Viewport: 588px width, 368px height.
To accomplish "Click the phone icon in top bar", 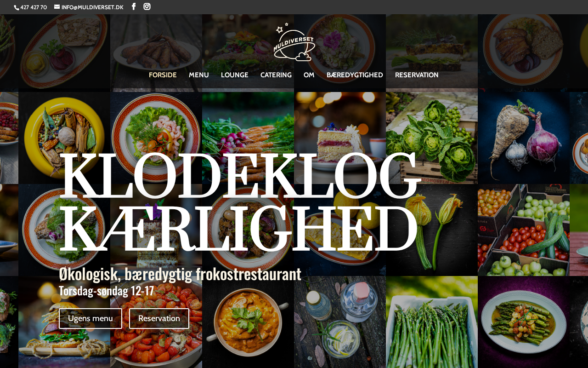I will pos(17,7).
